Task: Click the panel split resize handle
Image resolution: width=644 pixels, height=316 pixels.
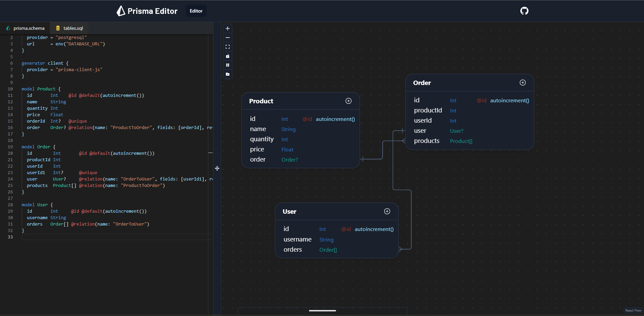Action: [x=217, y=168]
